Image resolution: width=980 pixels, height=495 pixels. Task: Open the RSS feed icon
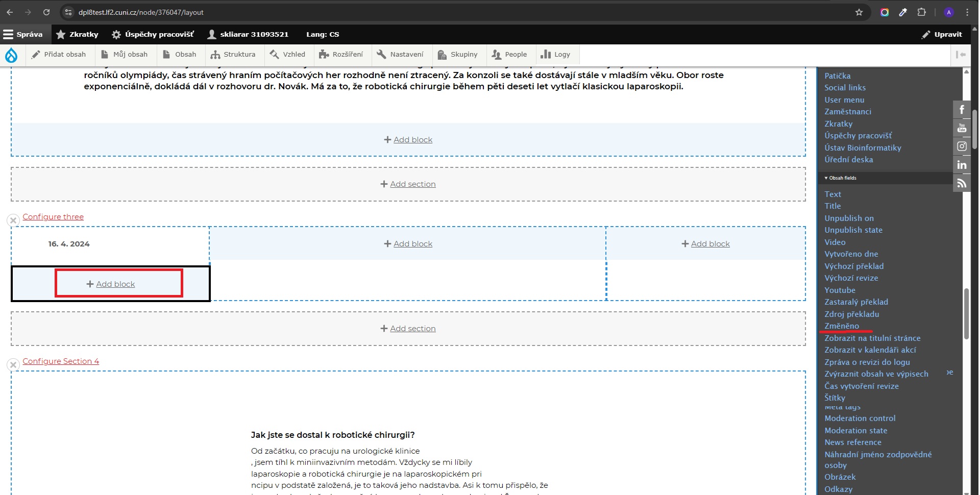(x=962, y=183)
